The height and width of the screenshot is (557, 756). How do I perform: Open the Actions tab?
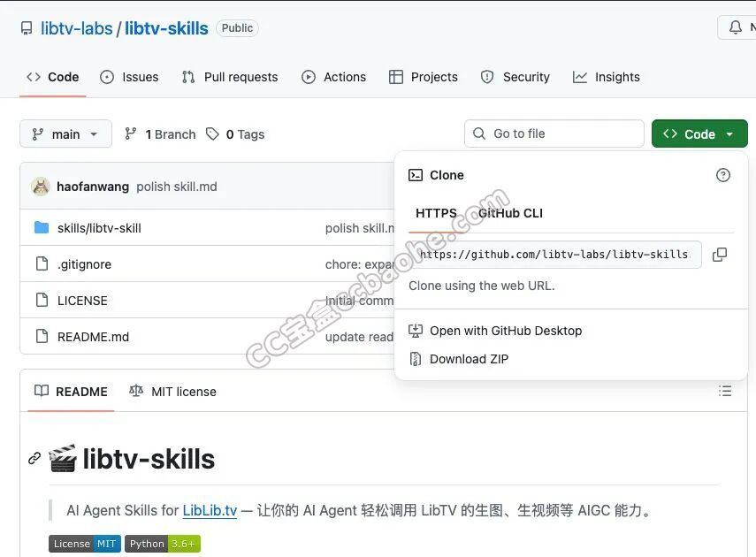point(333,77)
